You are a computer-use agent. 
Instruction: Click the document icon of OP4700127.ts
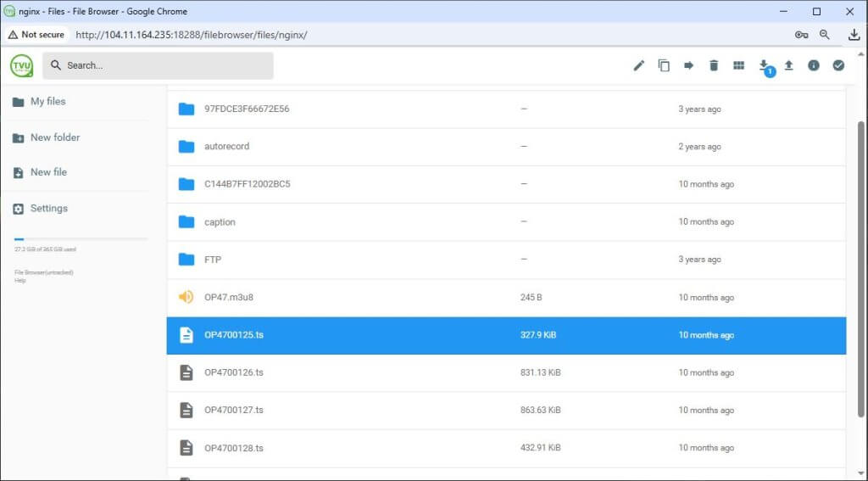coord(186,410)
